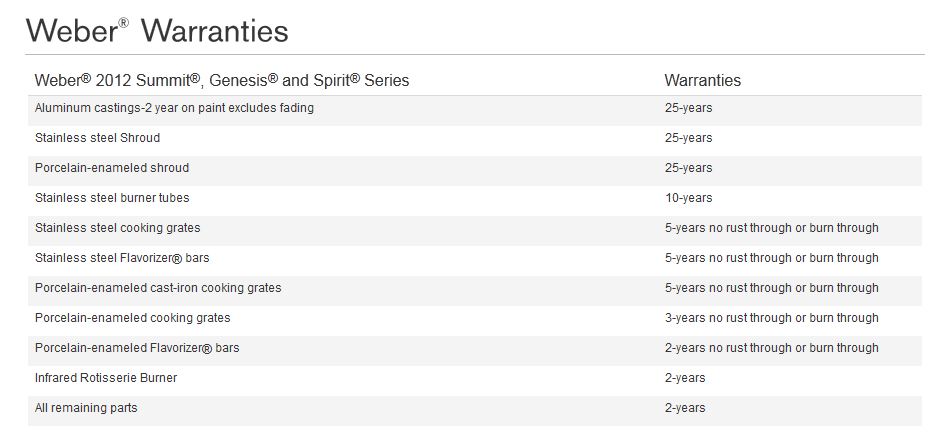Click the Warranties column header
Screen dimensions: 947x438
point(702,80)
